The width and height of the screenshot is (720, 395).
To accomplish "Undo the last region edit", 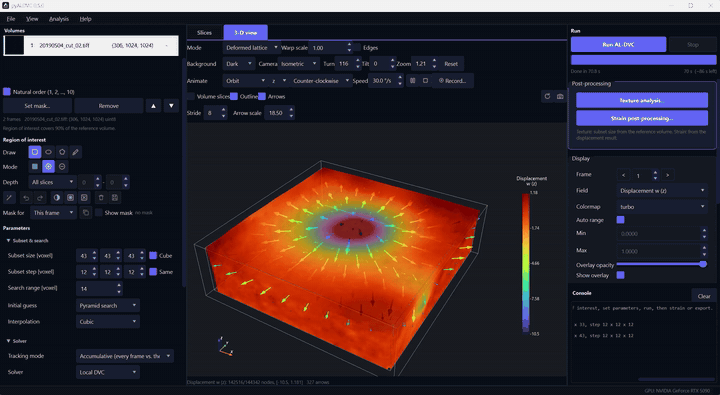I will coord(26,198).
